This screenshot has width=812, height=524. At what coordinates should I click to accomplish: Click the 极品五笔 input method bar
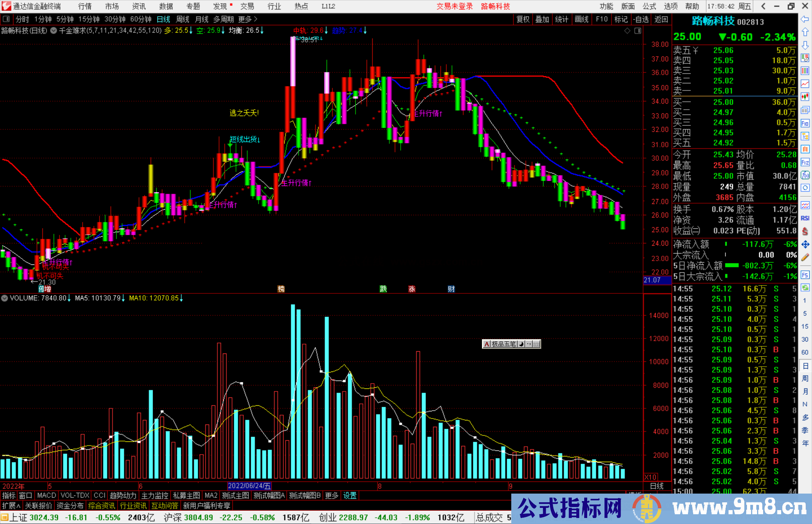tap(511, 344)
